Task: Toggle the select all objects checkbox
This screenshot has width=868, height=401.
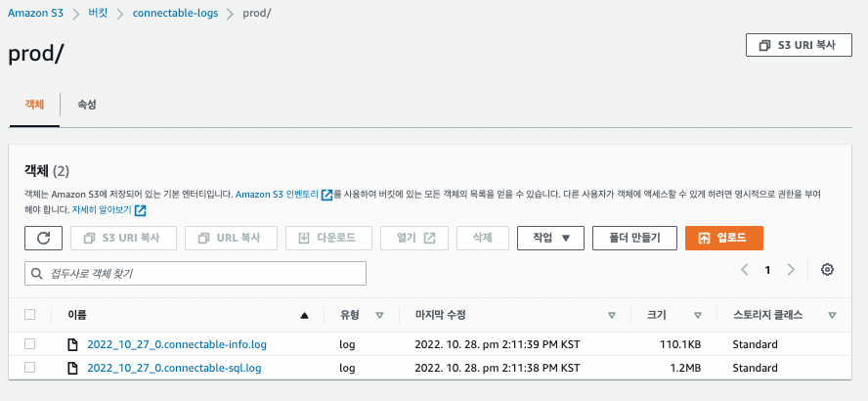Action: (30, 315)
